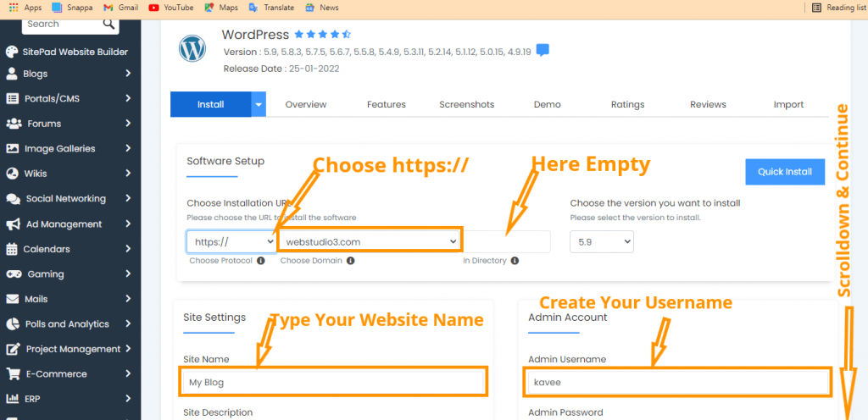Click the Calendars calendar icon

[12, 249]
